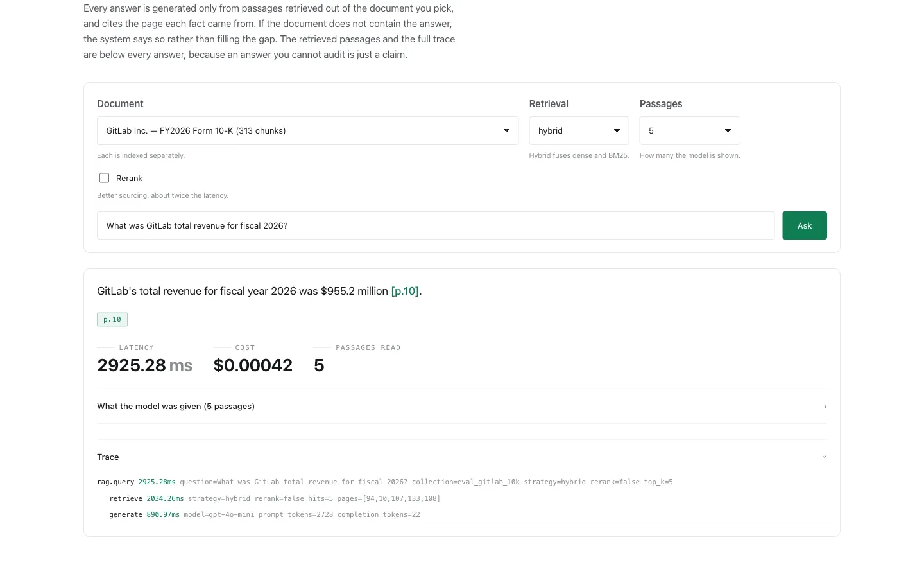Follow the [p.10] citation link in answer

(x=405, y=291)
